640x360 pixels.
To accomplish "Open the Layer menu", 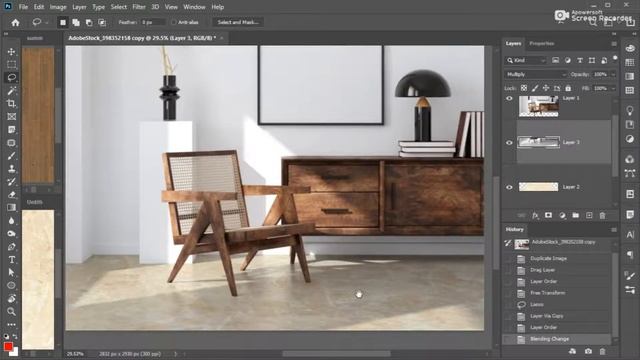I will pos(79,7).
